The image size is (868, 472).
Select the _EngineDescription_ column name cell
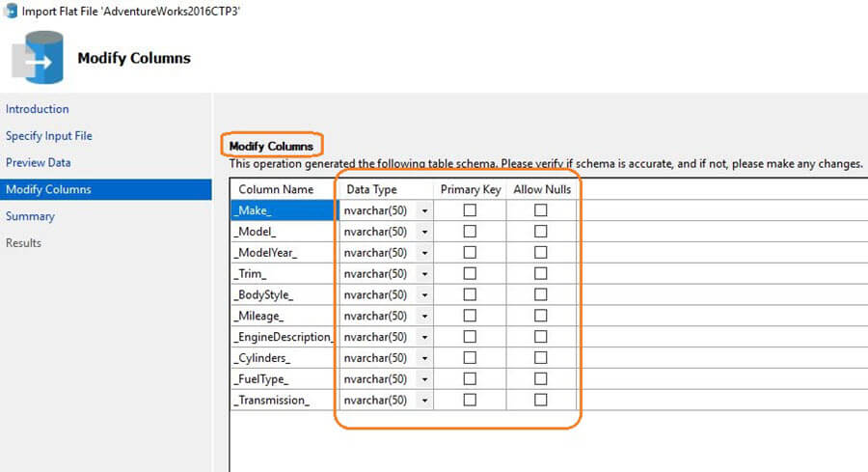[283, 337]
